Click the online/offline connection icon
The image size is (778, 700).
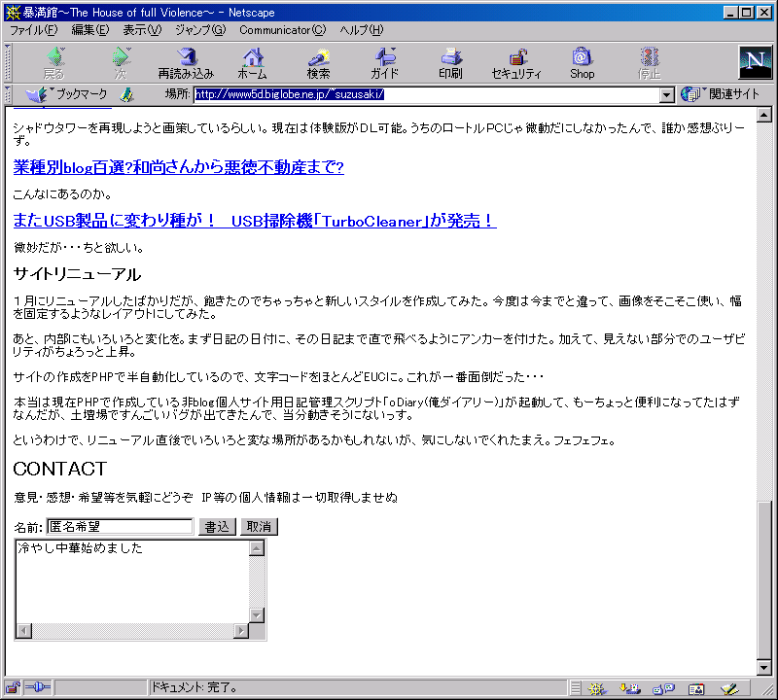pyautogui.click(x=37, y=687)
